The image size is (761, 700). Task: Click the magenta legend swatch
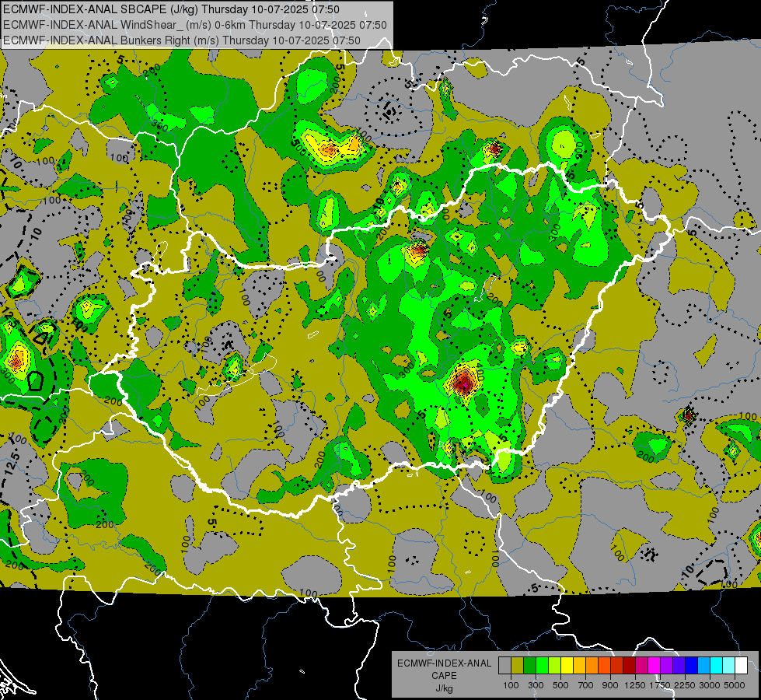tap(655, 665)
